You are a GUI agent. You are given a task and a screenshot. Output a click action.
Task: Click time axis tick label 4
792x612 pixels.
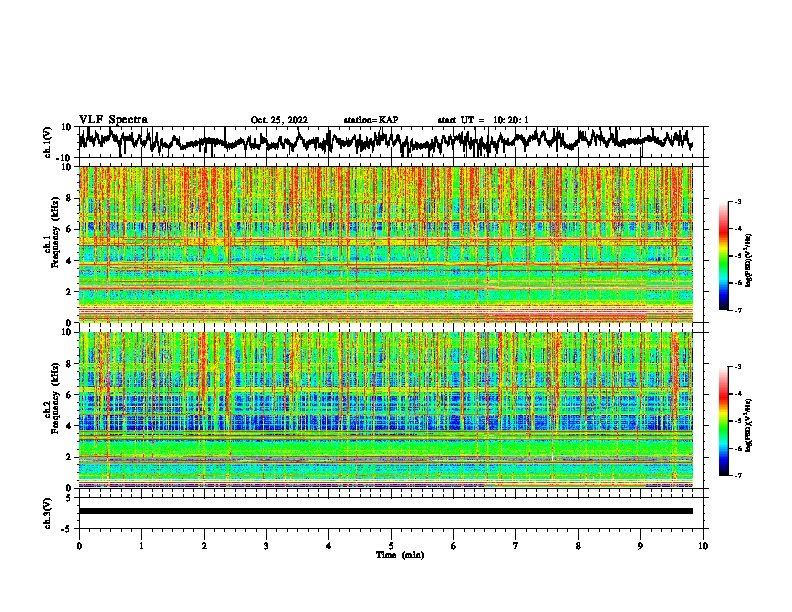pos(329,546)
